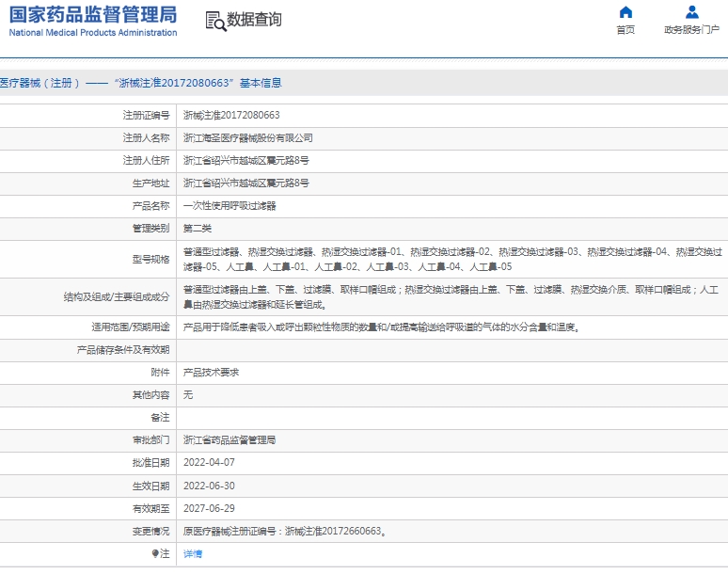Click the 型号规格 models value text
The image size is (728, 574).
[x=452, y=259]
